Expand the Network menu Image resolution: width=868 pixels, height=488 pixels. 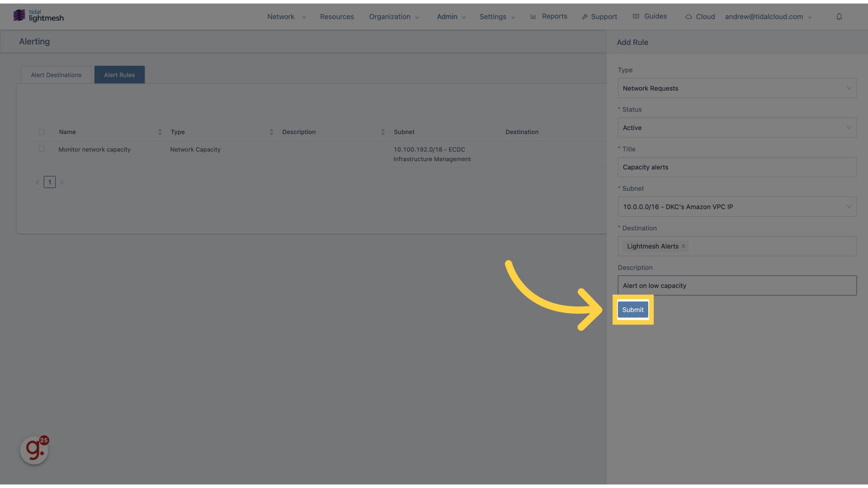tap(287, 17)
